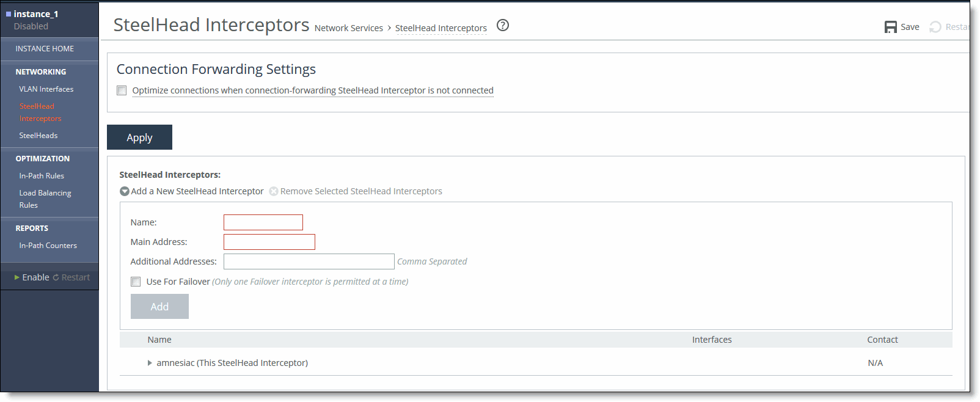Click Network Services breadcrumb
The height and width of the screenshot is (402, 980).
point(349,28)
